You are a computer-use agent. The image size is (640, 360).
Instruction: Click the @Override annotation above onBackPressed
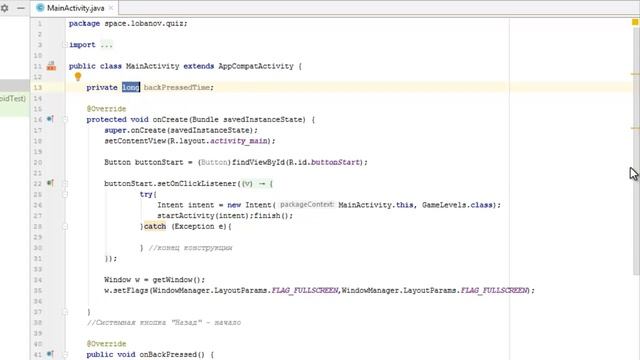pyautogui.click(x=106, y=344)
